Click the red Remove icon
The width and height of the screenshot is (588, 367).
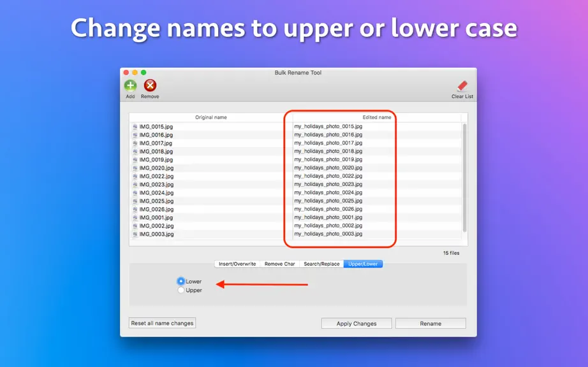150,86
